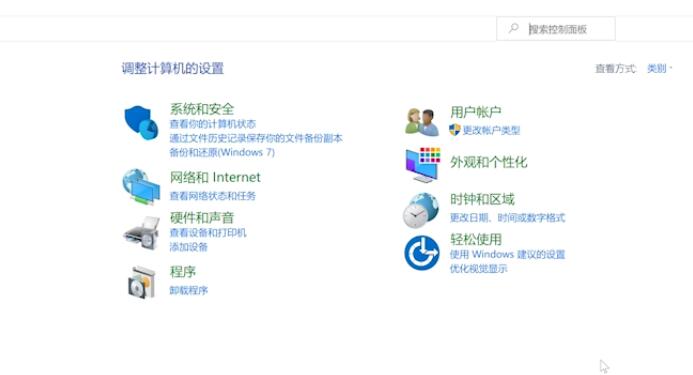Click 优化视觉显示 link
693x375 pixels.
coord(478,269)
